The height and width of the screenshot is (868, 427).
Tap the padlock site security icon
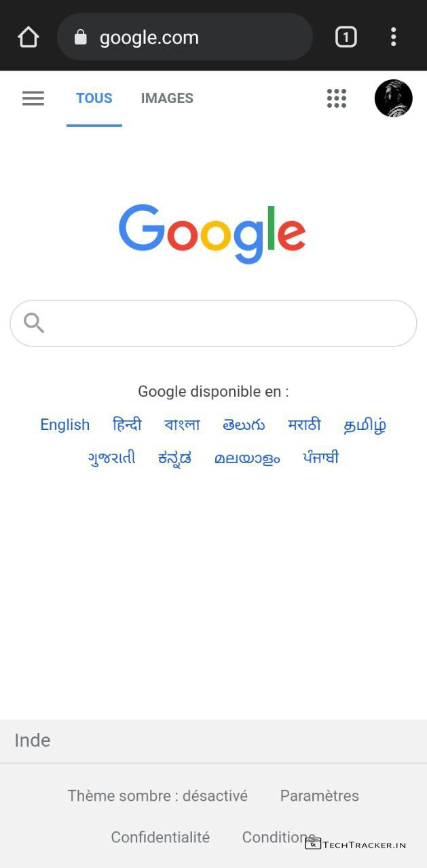[x=81, y=37]
